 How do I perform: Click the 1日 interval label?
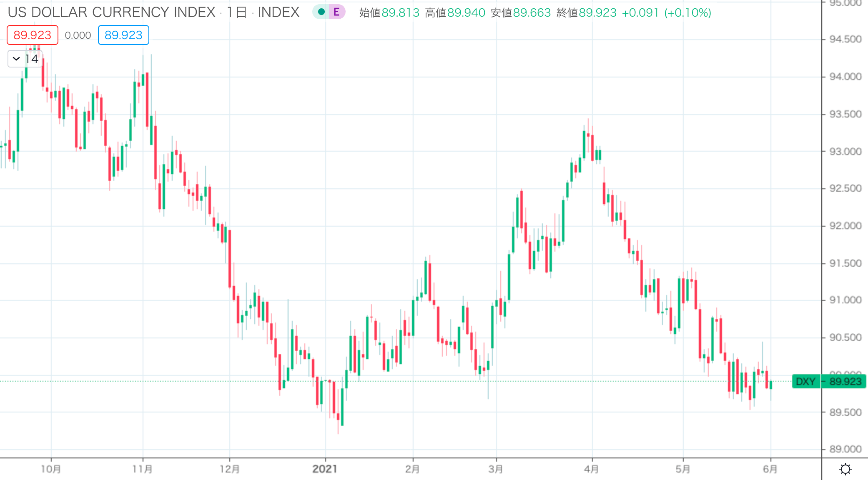click(x=236, y=12)
